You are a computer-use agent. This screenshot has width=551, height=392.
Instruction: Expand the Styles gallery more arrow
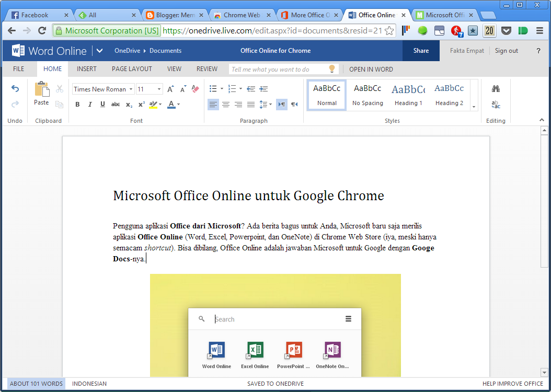(x=474, y=107)
